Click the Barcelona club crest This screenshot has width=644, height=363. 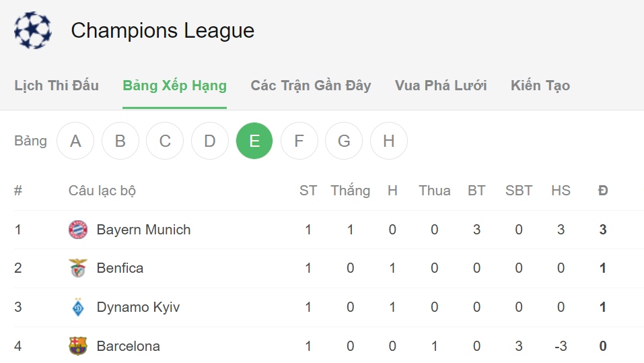(x=78, y=346)
